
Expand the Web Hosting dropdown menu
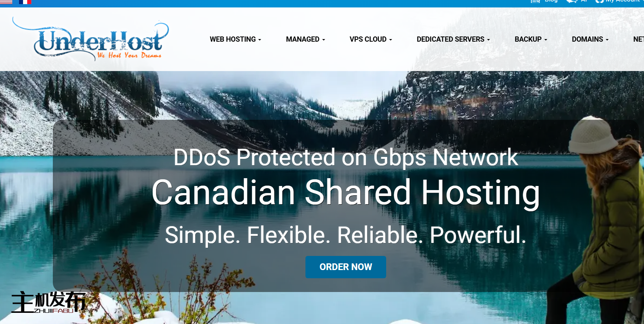(236, 39)
